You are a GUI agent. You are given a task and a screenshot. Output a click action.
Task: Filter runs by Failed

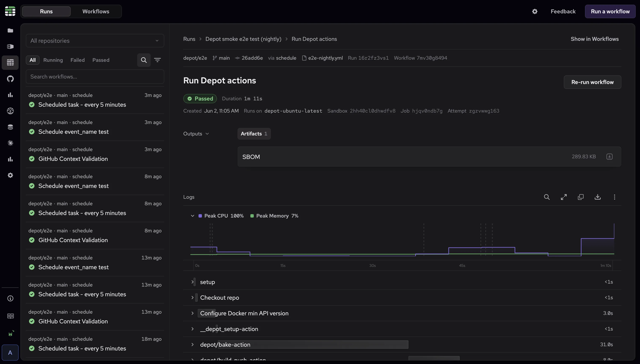[x=77, y=60]
